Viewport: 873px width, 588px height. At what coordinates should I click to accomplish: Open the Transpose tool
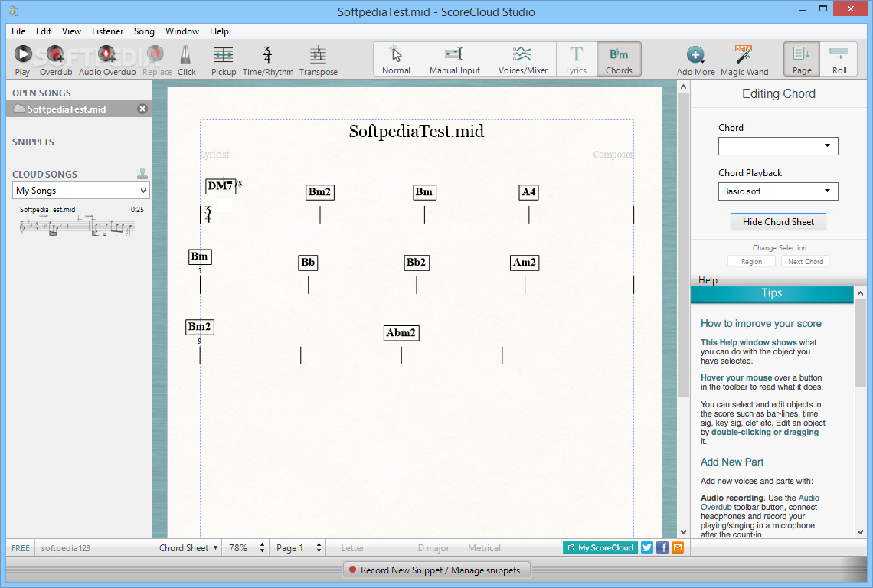click(x=318, y=60)
